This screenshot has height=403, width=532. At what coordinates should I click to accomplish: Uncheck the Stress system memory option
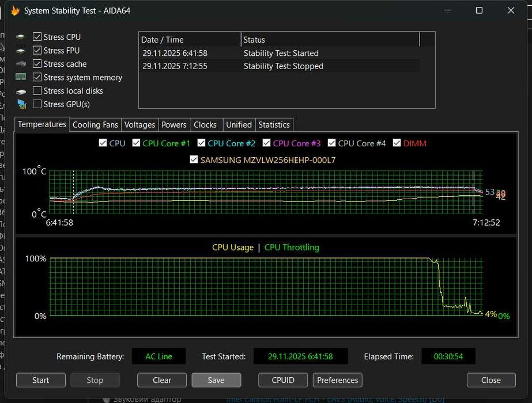[37, 77]
